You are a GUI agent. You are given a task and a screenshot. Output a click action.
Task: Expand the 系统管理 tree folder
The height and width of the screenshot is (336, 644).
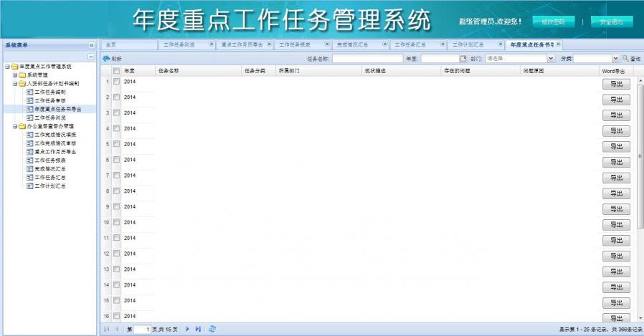pyautogui.click(x=14, y=75)
